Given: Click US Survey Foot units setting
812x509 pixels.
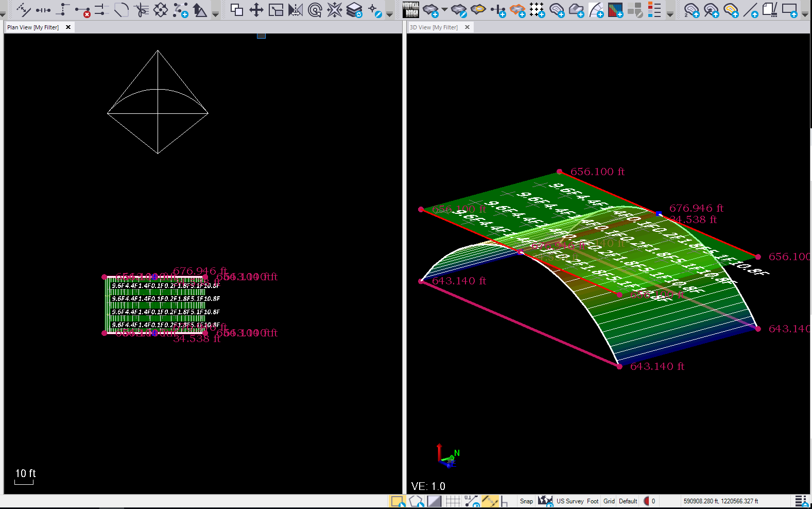Looking at the screenshot, I should (577, 501).
